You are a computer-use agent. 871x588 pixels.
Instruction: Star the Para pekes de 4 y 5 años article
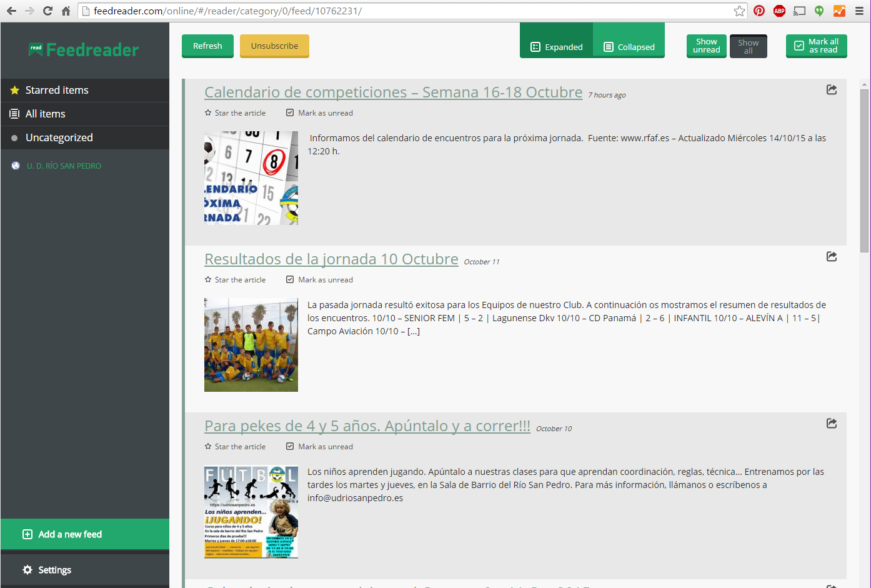click(x=235, y=447)
